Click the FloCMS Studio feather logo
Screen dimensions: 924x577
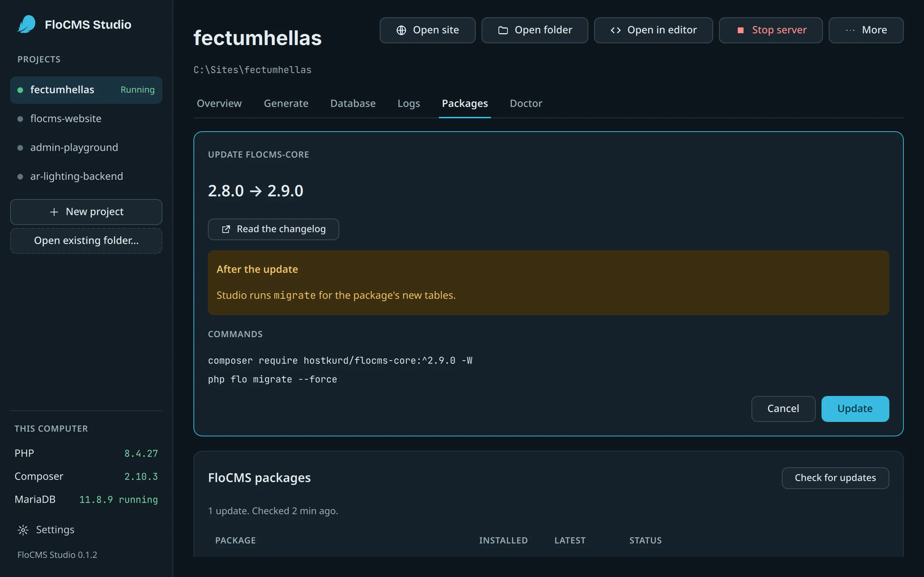[x=27, y=25]
